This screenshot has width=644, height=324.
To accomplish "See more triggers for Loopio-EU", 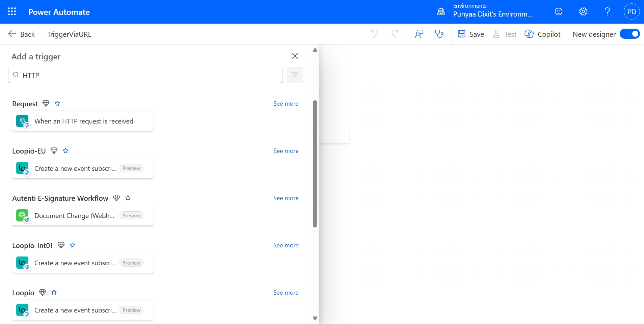I will [286, 151].
